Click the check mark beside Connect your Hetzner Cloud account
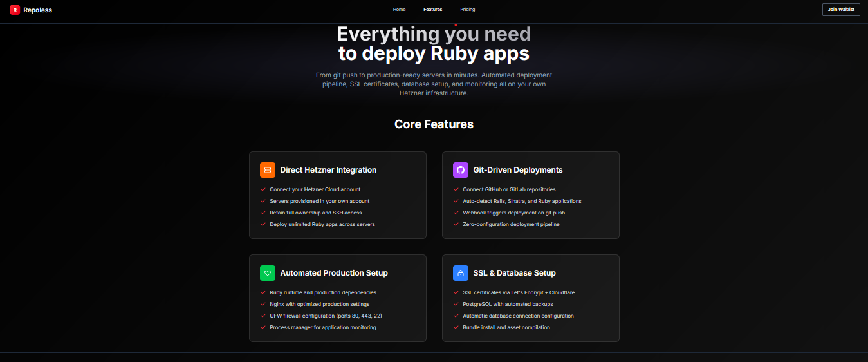 (x=263, y=189)
